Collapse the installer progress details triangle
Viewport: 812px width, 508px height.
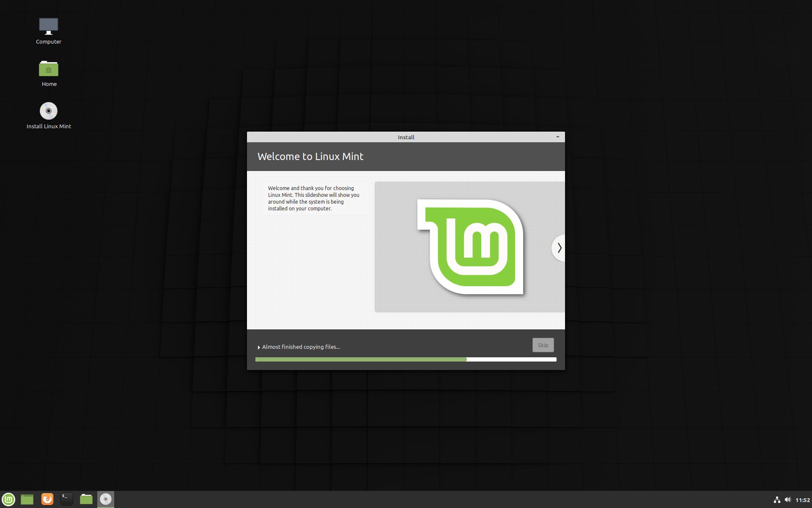point(258,347)
